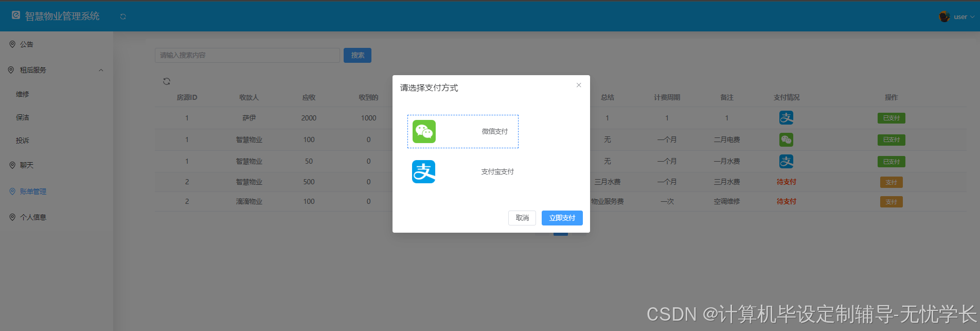Select the Alipay blue icon in the dialog

pyautogui.click(x=424, y=171)
